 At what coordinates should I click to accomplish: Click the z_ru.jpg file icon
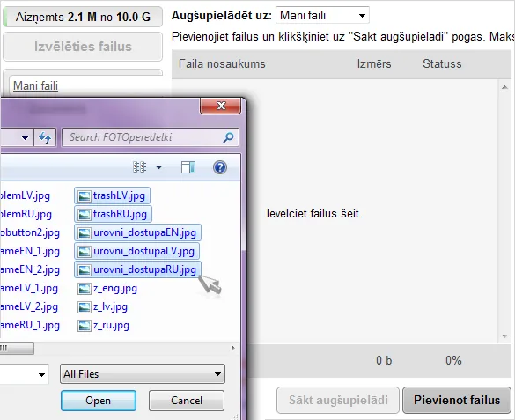click(85, 326)
